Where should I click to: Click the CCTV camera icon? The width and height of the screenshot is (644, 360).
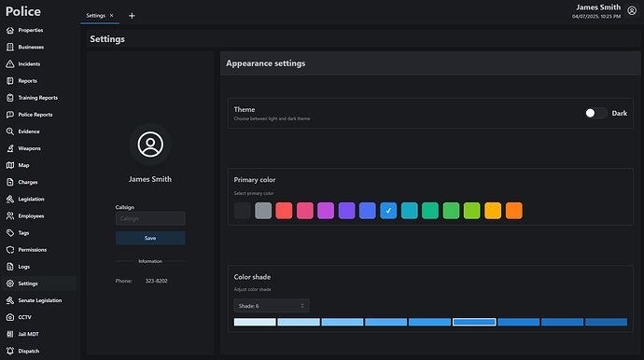tap(10, 317)
